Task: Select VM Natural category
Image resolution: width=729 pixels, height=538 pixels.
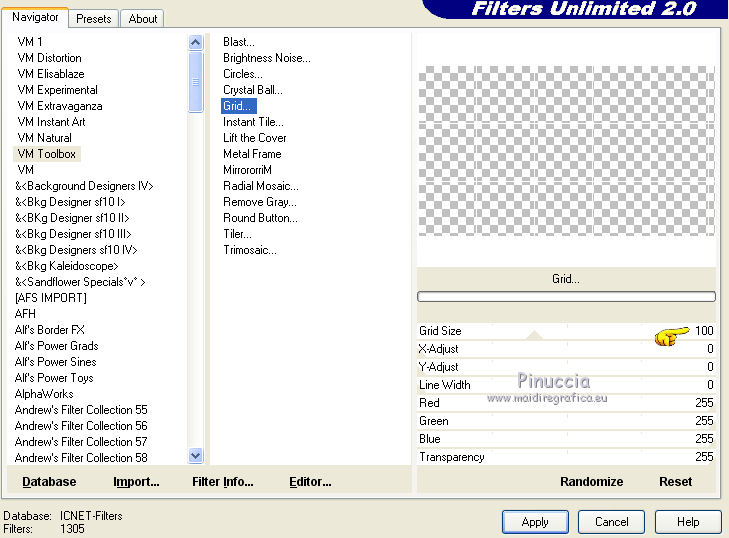Action: click(x=44, y=138)
